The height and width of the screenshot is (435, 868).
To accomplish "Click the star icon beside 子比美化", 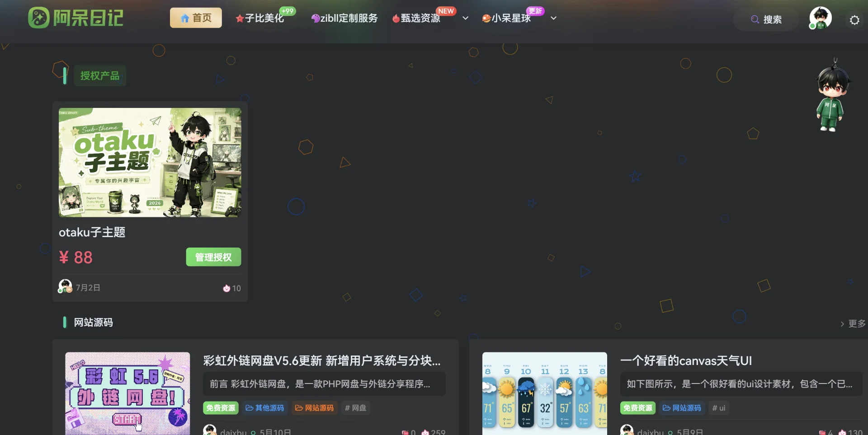I will click(240, 19).
